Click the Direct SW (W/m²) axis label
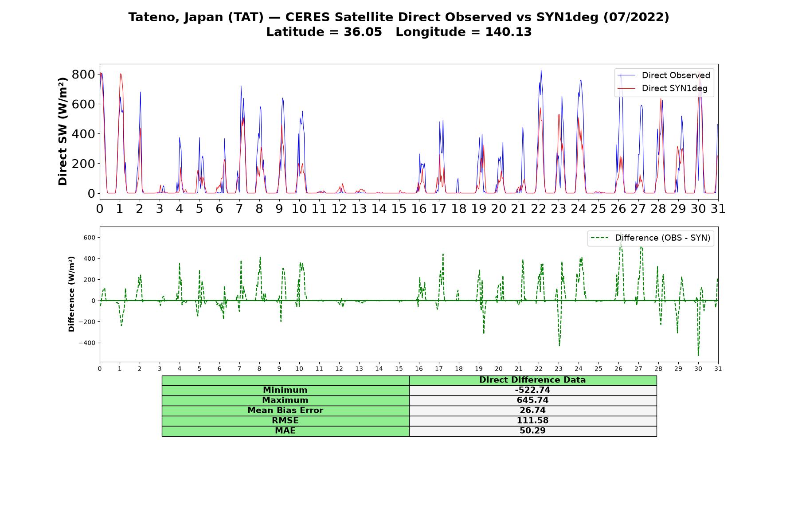798x532 pixels. tap(63, 131)
